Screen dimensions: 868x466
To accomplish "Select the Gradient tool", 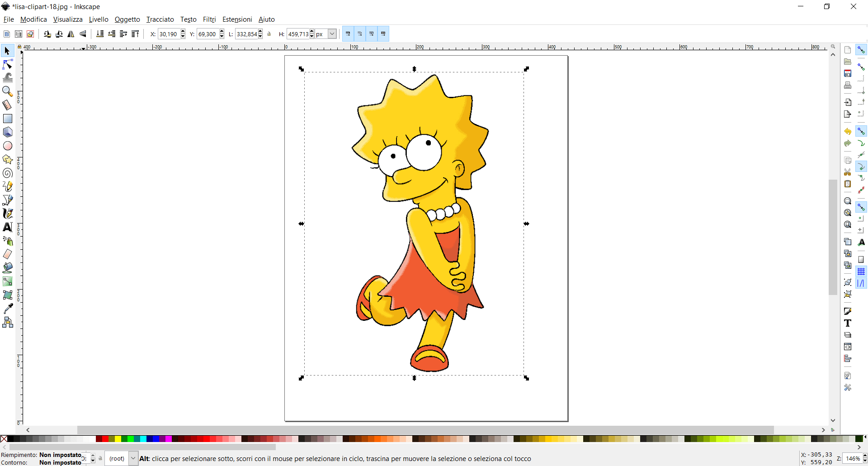I will (7, 281).
